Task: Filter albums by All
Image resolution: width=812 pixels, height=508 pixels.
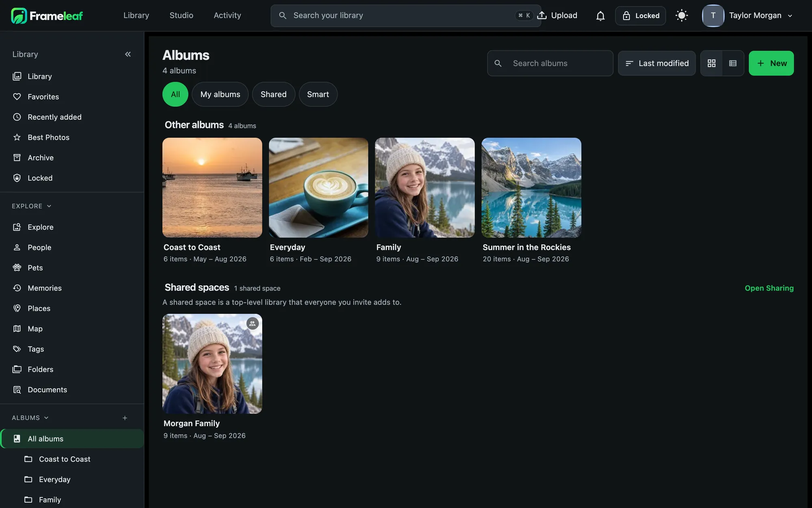Action: point(175,94)
